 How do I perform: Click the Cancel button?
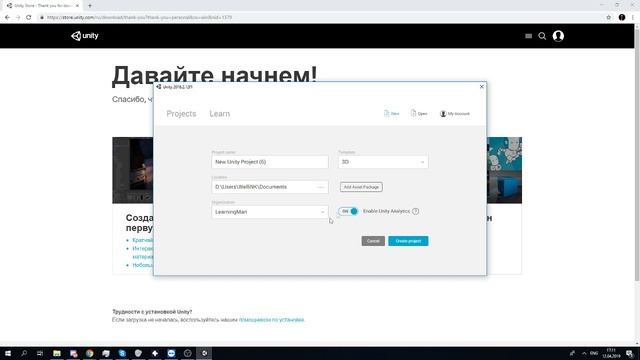(373, 241)
